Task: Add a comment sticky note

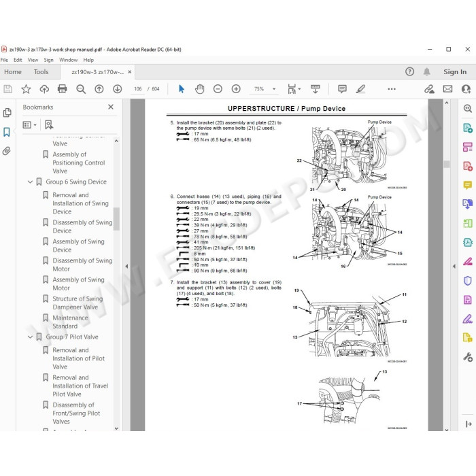Action: 342,89
